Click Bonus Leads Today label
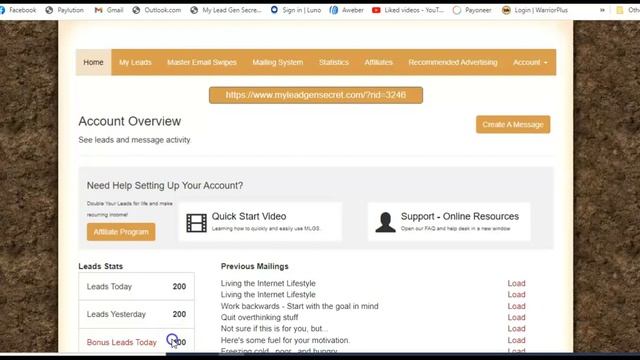640x360 pixels. 121,342
